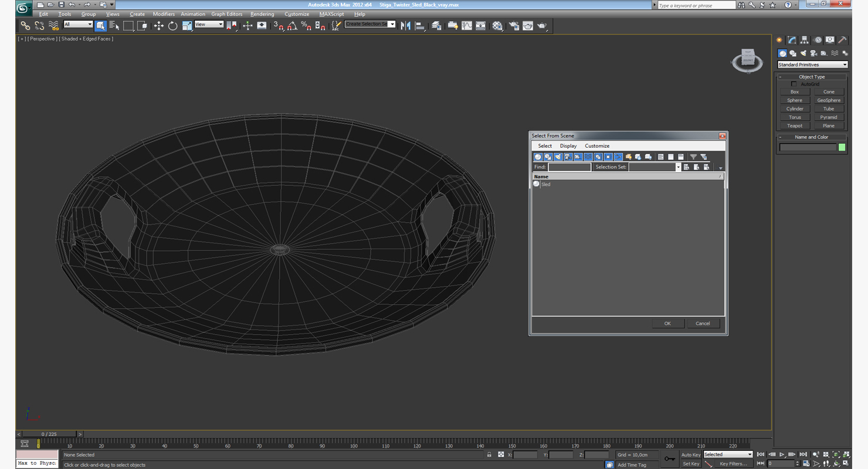
Task: Open the Modify command panel tab
Action: click(x=792, y=40)
